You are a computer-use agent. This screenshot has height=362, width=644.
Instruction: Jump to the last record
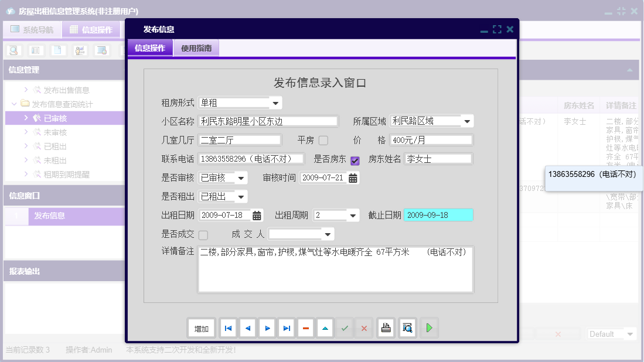pyautogui.click(x=286, y=328)
